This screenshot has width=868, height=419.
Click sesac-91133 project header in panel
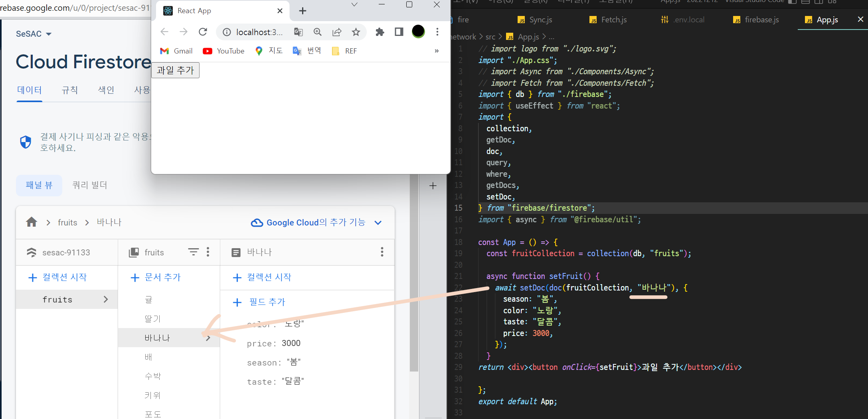coord(66,253)
